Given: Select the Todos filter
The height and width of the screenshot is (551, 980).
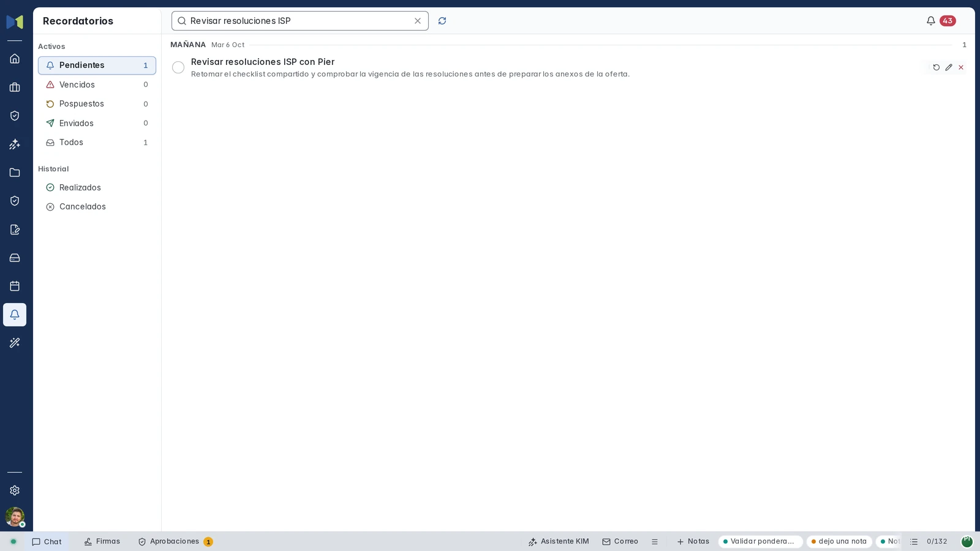Looking at the screenshot, I should coord(97,143).
